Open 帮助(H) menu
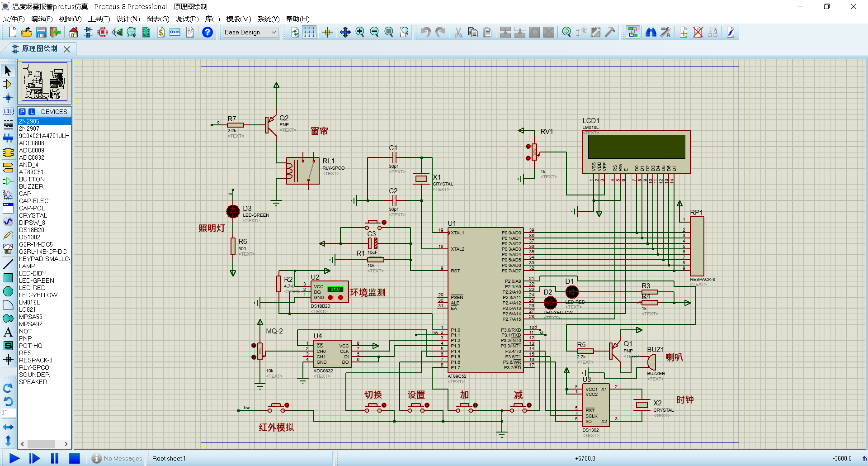The height and width of the screenshot is (466, 868). click(297, 19)
